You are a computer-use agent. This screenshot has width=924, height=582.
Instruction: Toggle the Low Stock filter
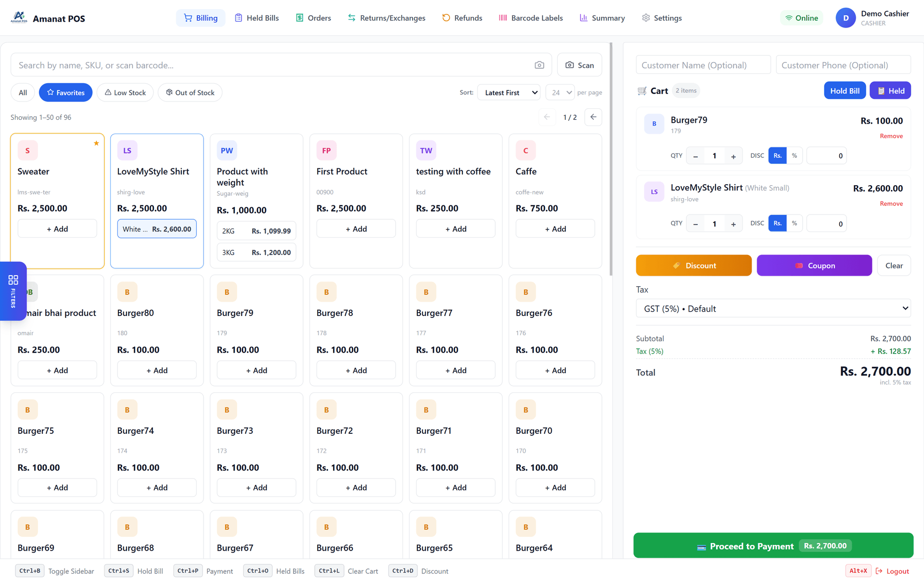[x=125, y=92]
